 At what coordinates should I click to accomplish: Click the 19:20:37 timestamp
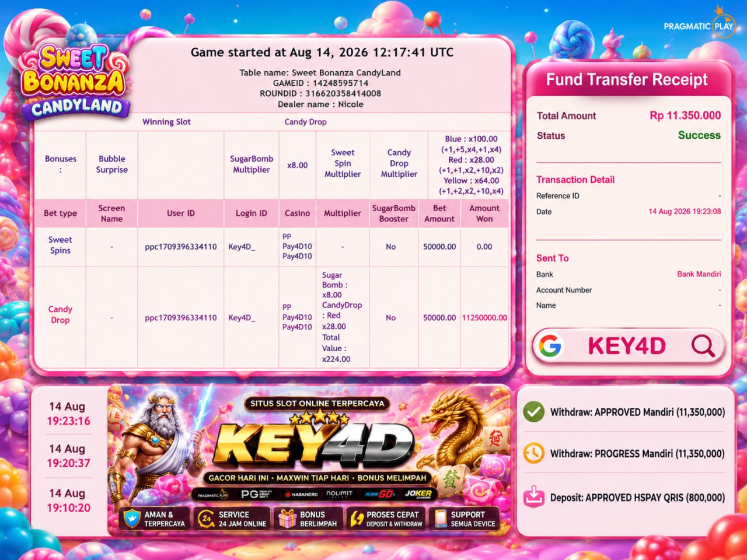click(x=69, y=463)
